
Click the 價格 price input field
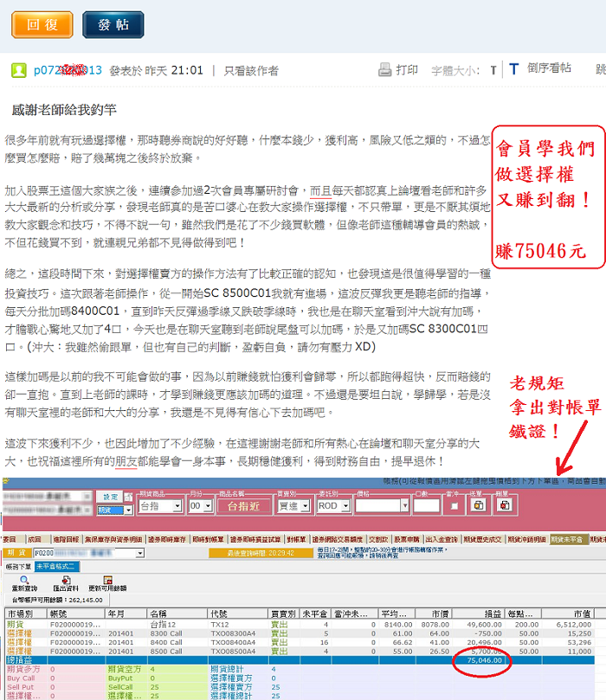pyautogui.click(x=378, y=506)
